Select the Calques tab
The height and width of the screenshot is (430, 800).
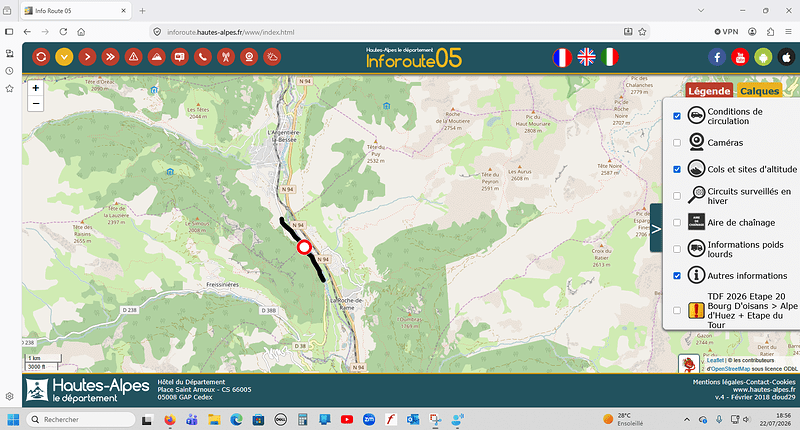(x=760, y=91)
